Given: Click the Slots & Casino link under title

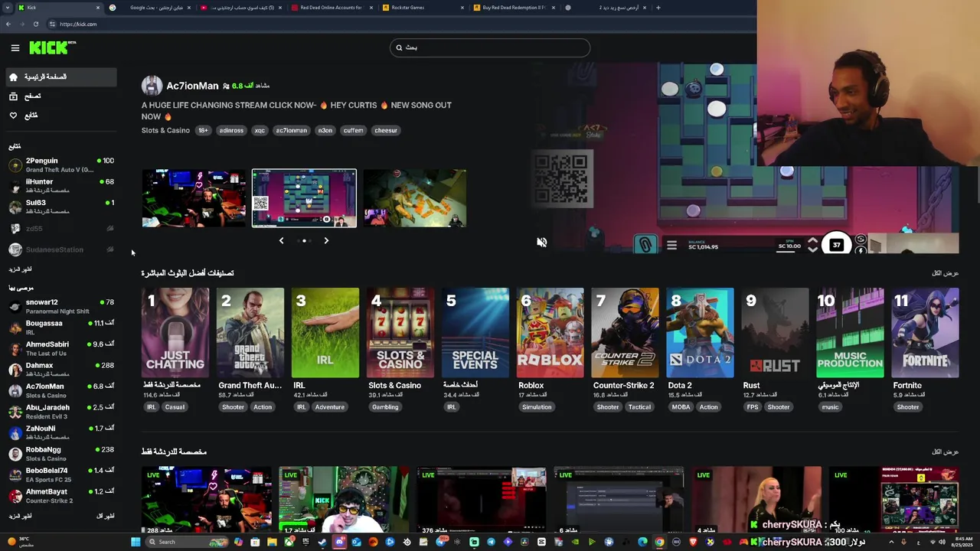Looking at the screenshot, I should [165, 130].
